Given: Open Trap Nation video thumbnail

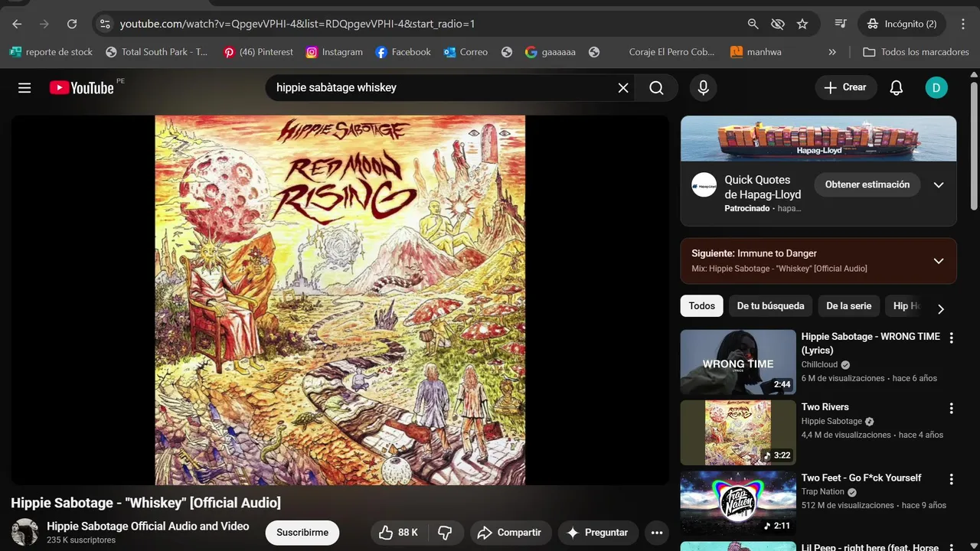Looking at the screenshot, I should click(738, 503).
